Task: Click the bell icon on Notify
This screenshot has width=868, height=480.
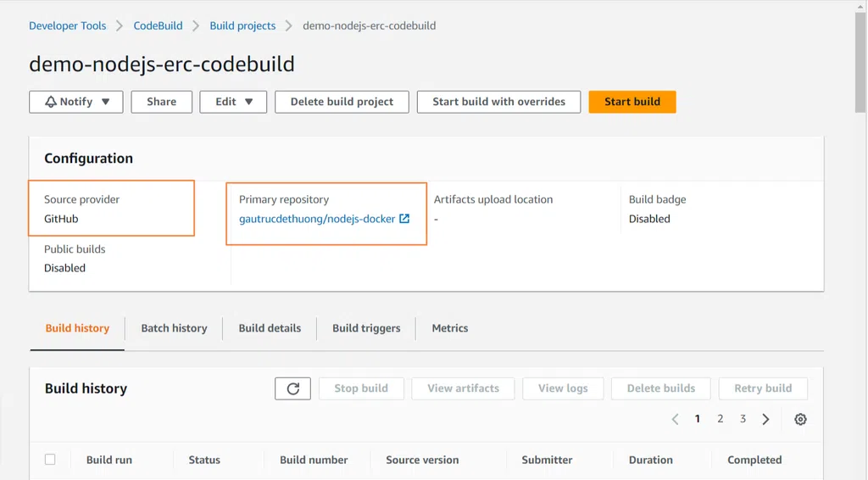Action: [50, 102]
